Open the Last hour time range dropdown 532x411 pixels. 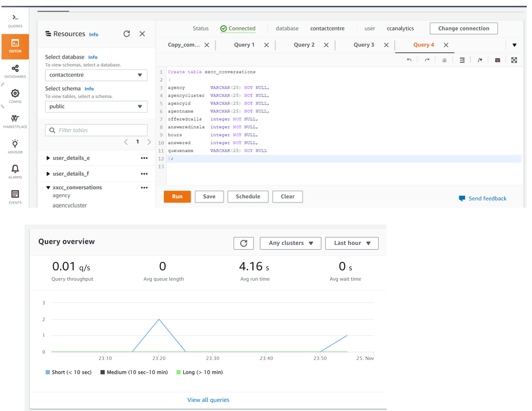352,243
